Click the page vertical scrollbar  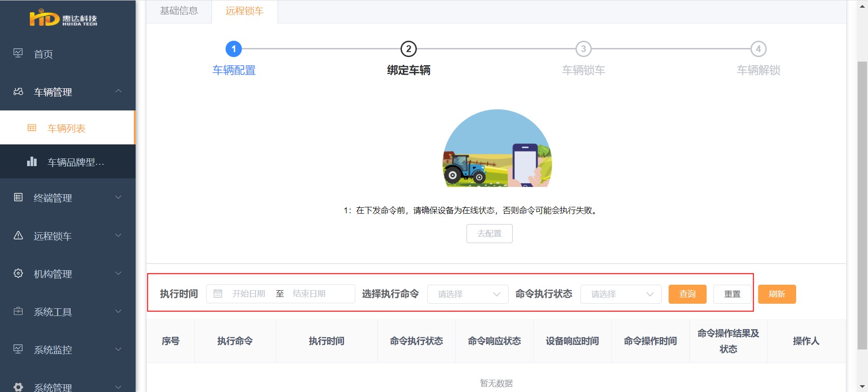click(862, 205)
